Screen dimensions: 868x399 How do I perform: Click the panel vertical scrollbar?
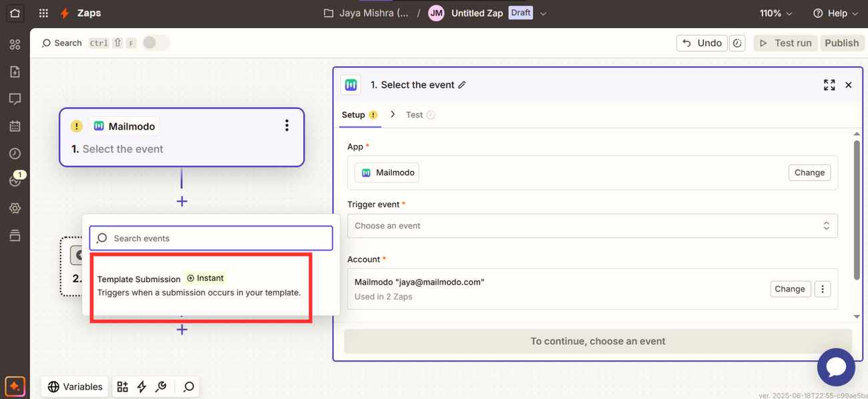pos(857,210)
